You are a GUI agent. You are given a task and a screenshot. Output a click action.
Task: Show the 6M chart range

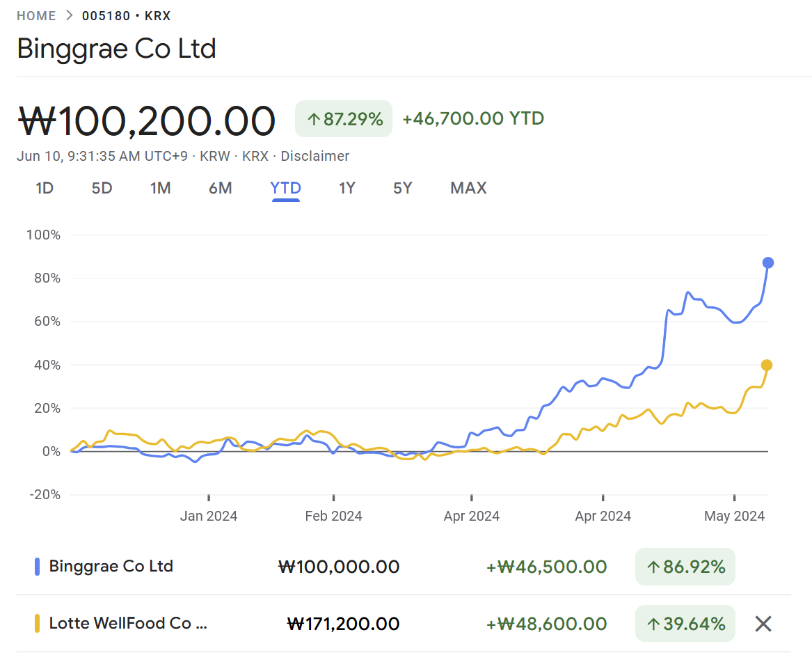[x=220, y=188]
